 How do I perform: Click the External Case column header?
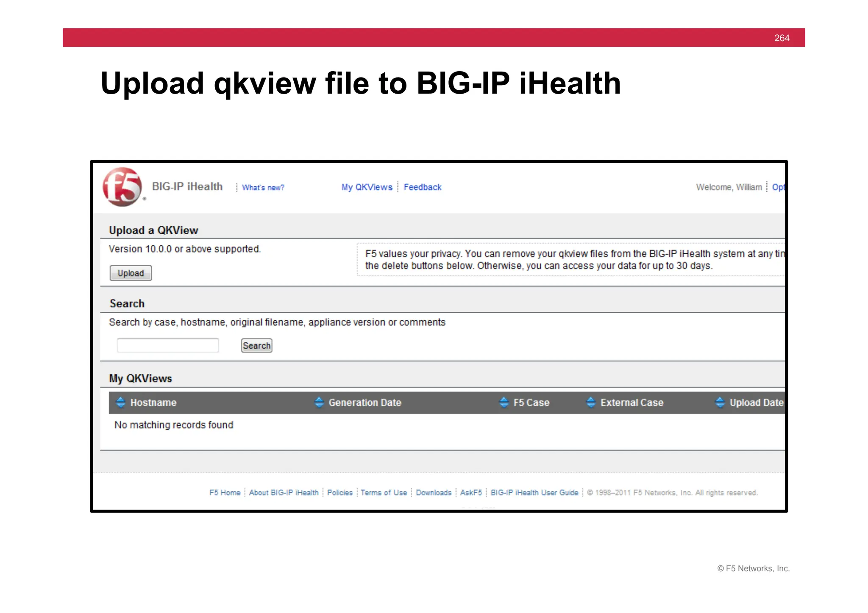632,402
